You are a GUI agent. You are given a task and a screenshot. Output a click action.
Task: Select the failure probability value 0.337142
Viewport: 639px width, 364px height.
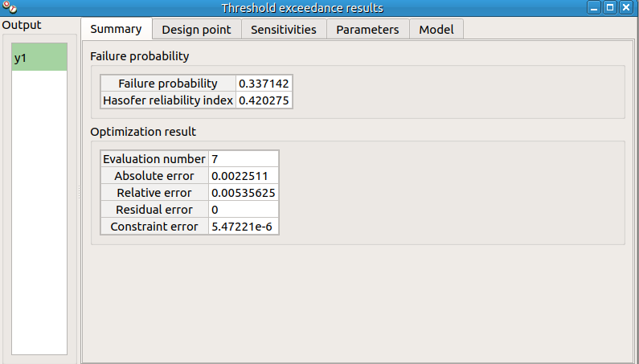[x=264, y=84]
